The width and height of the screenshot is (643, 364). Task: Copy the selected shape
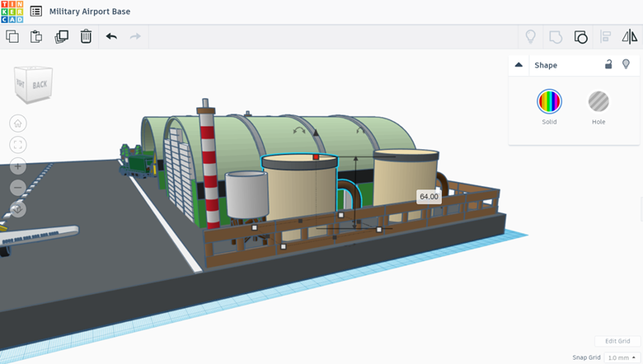(x=12, y=36)
